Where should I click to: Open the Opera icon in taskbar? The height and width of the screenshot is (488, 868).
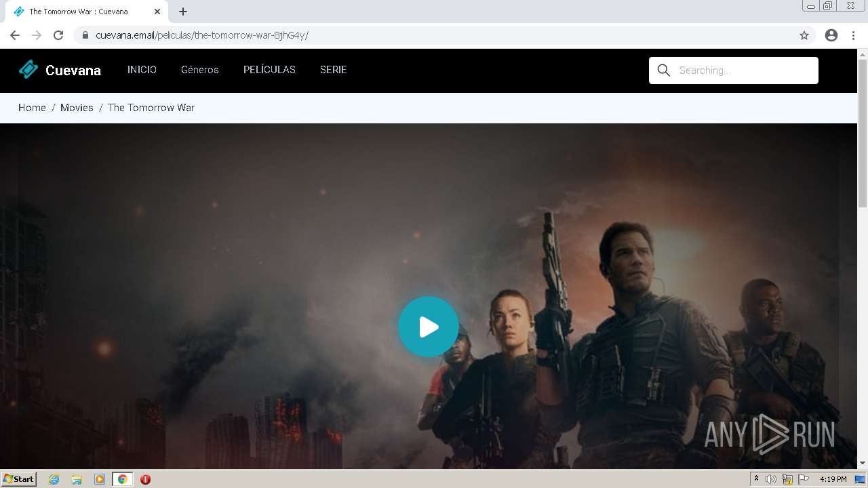pos(145,479)
